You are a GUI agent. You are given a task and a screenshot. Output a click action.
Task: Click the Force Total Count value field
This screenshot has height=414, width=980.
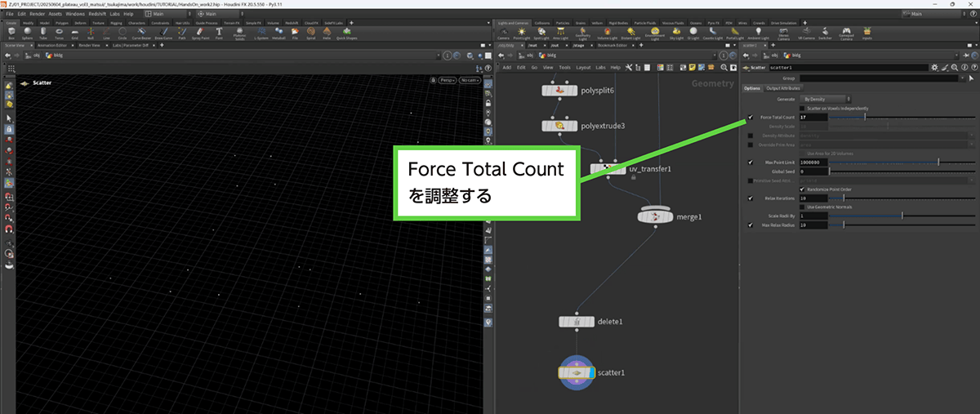tap(814, 118)
